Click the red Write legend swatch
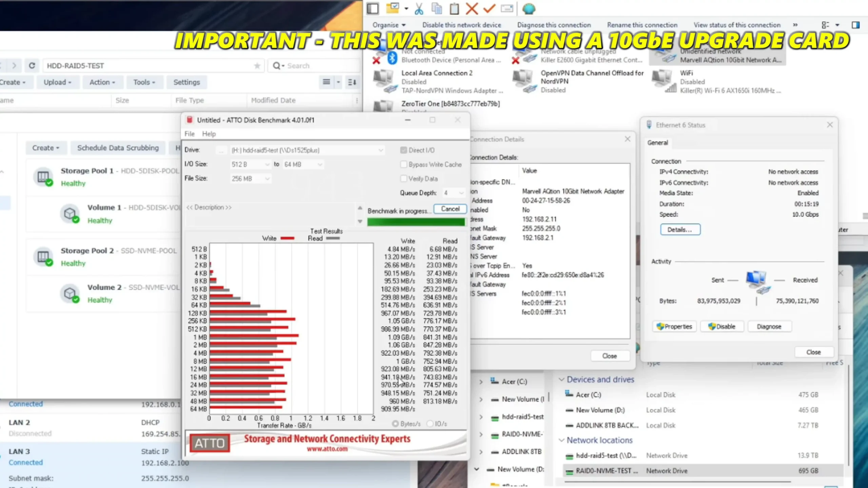This screenshot has height=488, width=868. click(x=287, y=238)
